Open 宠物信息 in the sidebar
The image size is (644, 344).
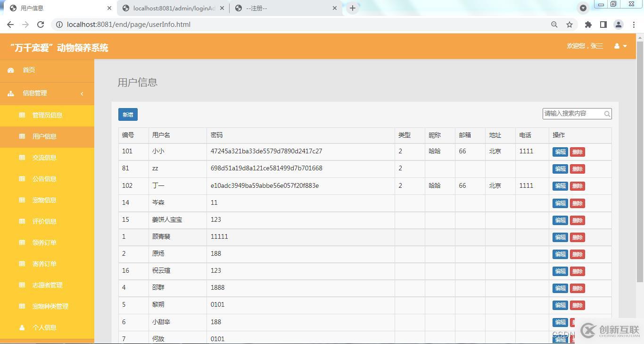tap(44, 200)
